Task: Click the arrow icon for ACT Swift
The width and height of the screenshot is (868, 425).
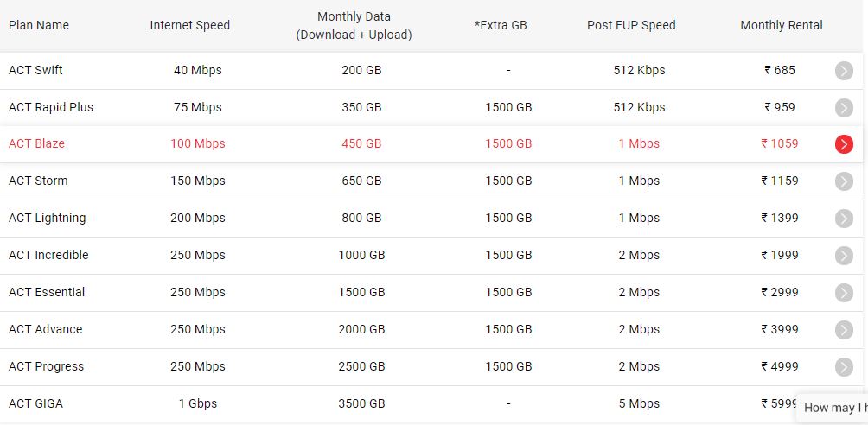Action: point(844,71)
